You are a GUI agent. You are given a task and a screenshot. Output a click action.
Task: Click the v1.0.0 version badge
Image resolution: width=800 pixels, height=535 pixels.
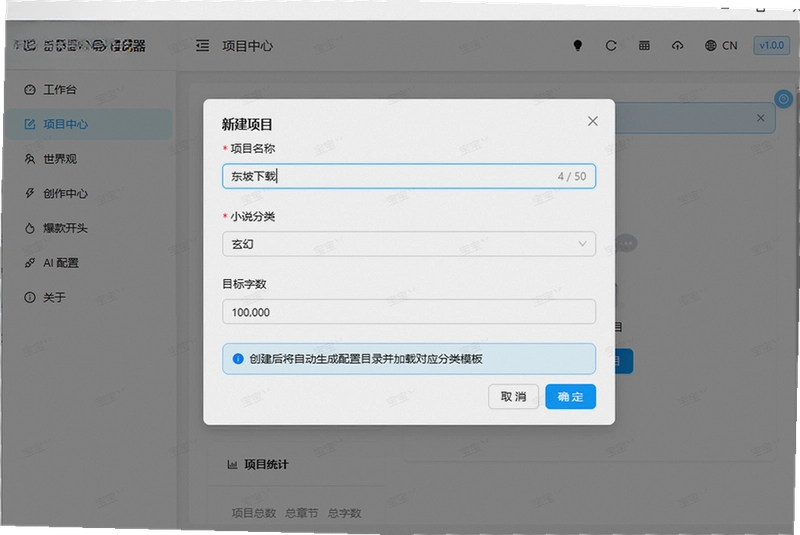(771, 45)
